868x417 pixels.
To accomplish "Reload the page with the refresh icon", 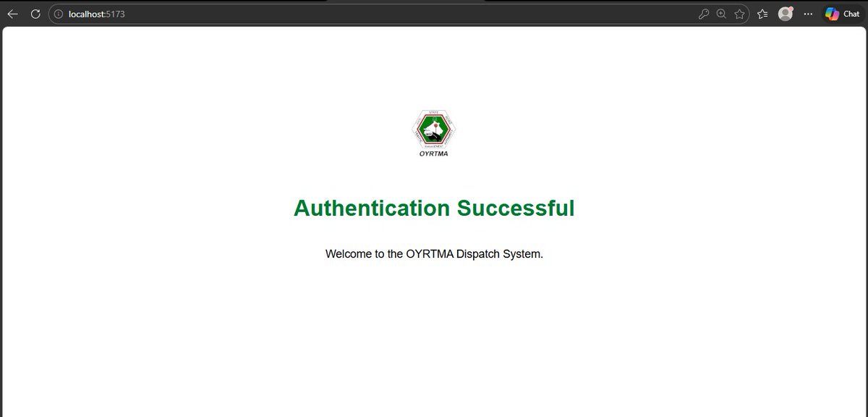I will point(35,14).
